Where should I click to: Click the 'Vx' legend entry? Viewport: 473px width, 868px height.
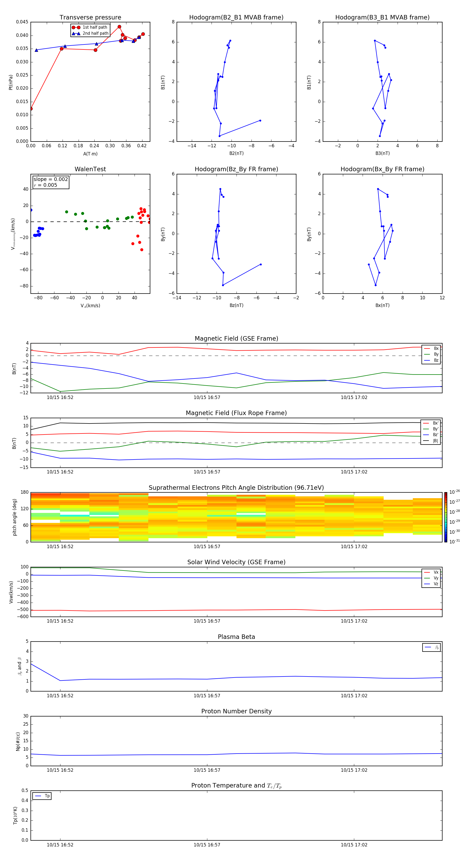click(431, 572)
